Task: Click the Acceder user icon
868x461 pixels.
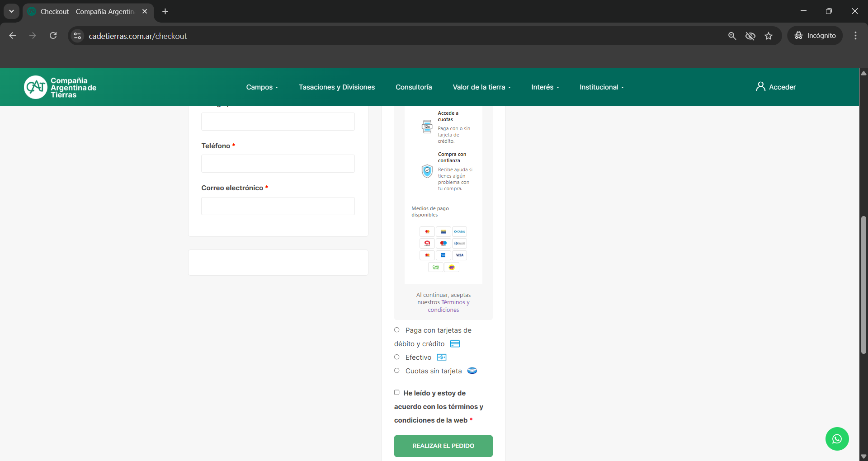Action: (x=760, y=87)
